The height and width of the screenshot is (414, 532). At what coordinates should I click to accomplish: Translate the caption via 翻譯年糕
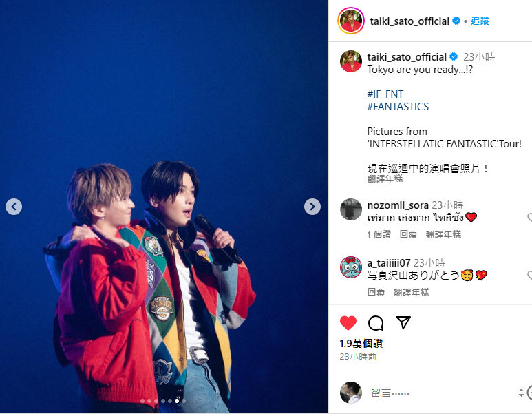385,178
